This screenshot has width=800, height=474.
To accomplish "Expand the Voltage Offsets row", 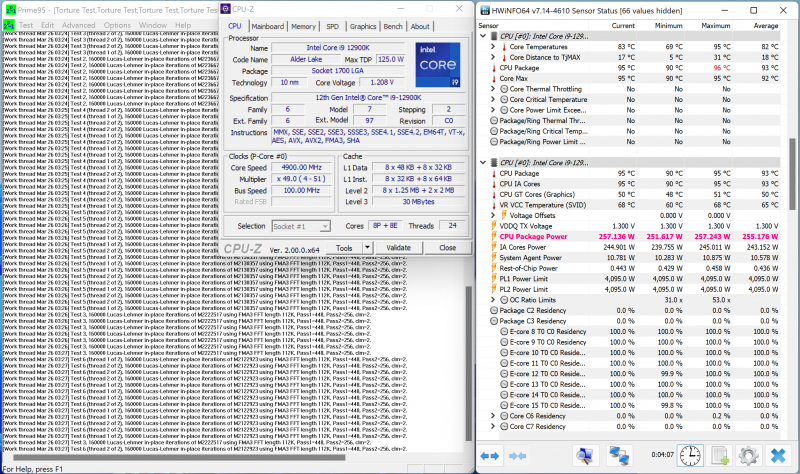I will [493, 215].
